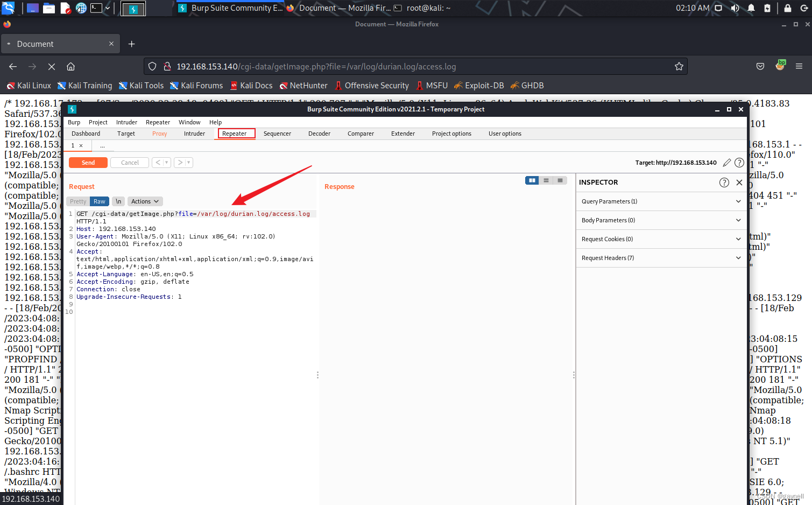Switch to the Dashboard tab
Screen dimensions: 812x505
pyautogui.click(x=86, y=134)
